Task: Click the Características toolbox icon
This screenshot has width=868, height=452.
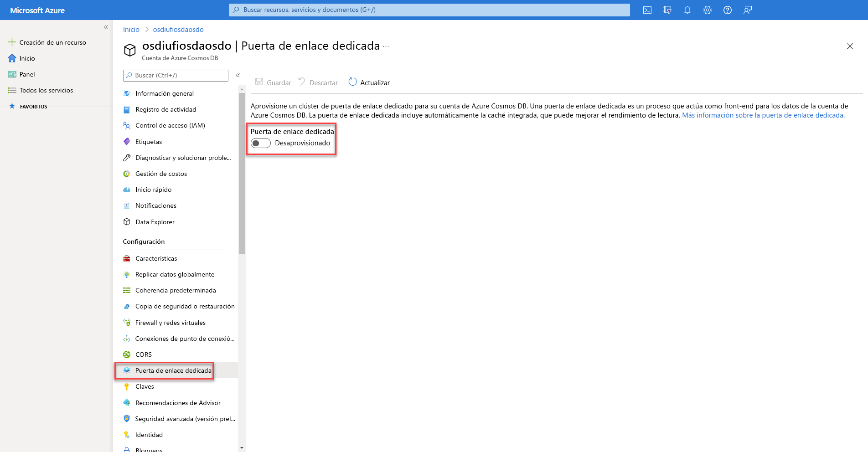Action: click(127, 258)
